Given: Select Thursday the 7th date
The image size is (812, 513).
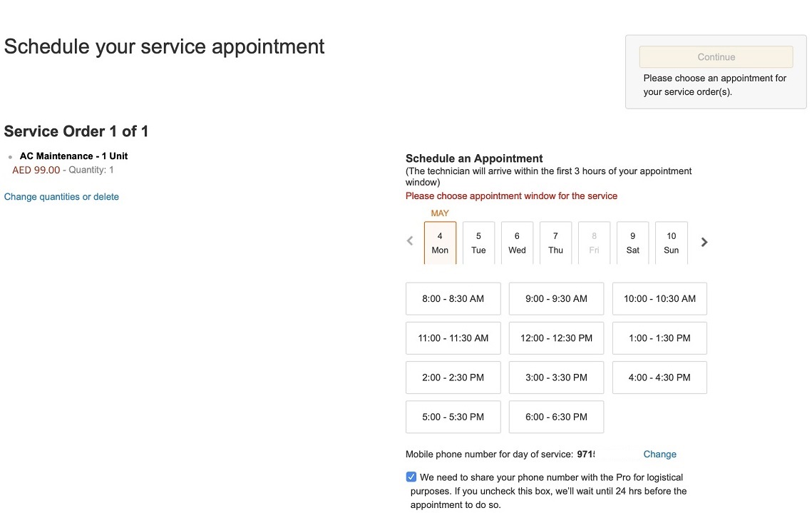Looking at the screenshot, I should [555, 243].
